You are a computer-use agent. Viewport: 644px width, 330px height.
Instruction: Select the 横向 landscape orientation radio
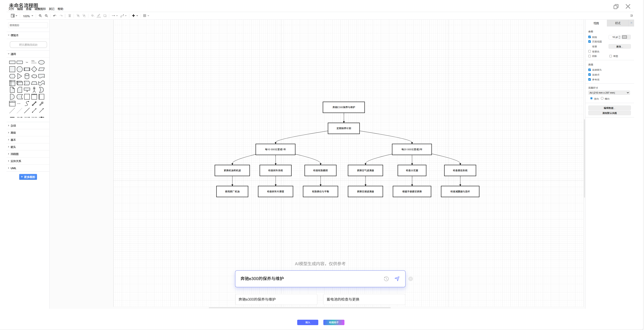click(602, 98)
